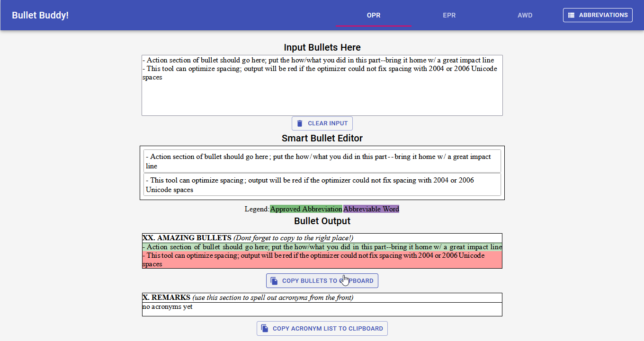Select the second bullet in Smart Bullet Editor
The height and width of the screenshot is (341, 644).
tap(322, 184)
